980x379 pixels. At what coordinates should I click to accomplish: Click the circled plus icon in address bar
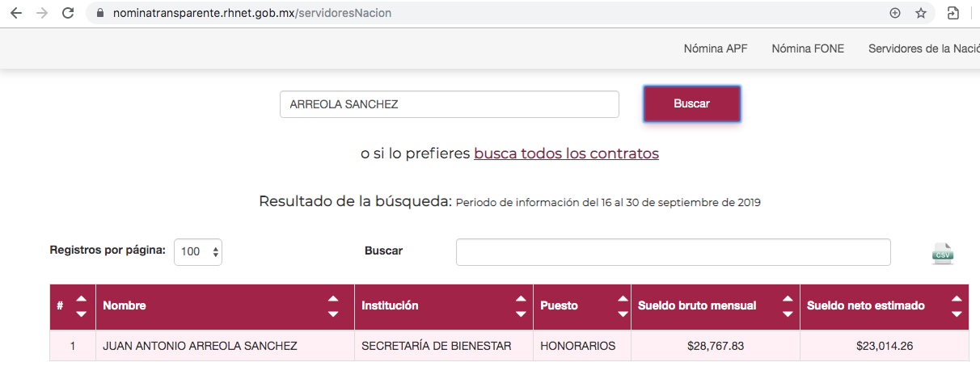click(895, 13)
